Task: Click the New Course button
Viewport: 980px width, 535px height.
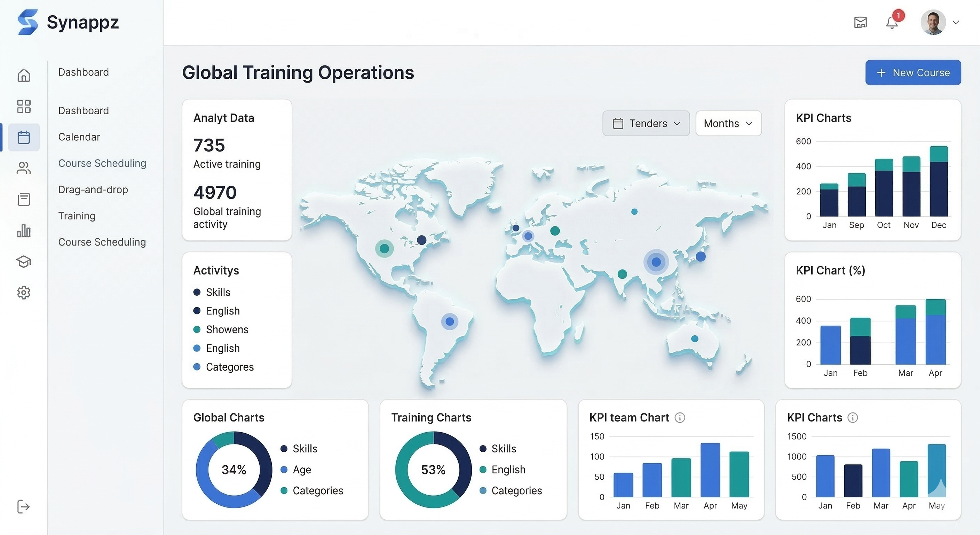Action: click(913, 72)
